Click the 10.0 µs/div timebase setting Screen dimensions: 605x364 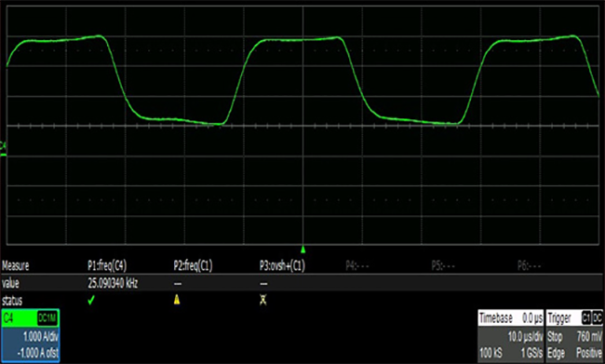click(x=525, y=337)
